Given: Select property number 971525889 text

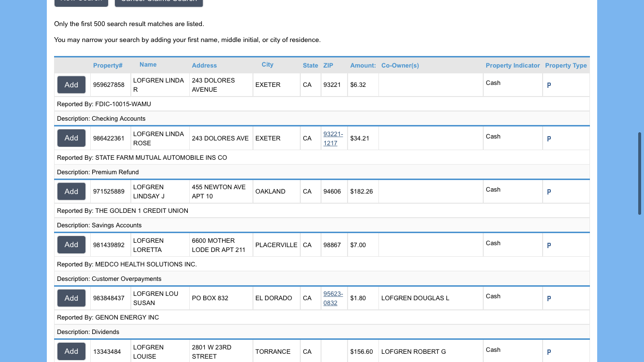Looking at the screenshot, I should click(x=109, y=192).
